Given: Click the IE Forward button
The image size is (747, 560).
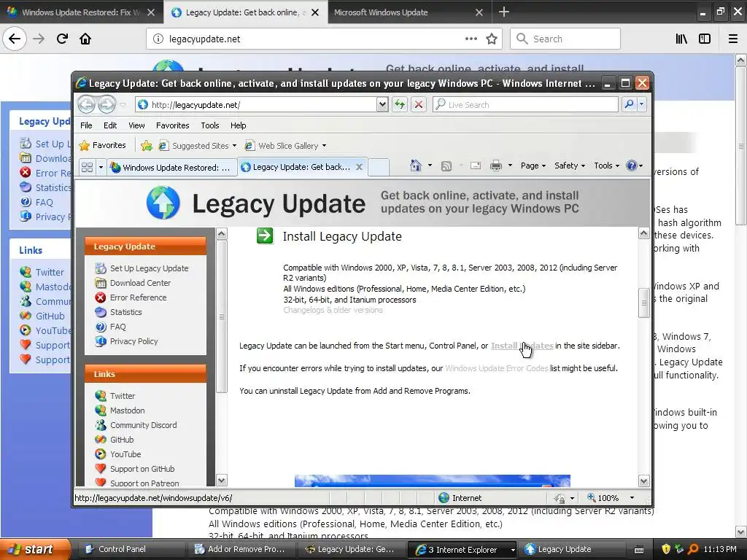Looking at the screenshot, I should tap(107, 104).
